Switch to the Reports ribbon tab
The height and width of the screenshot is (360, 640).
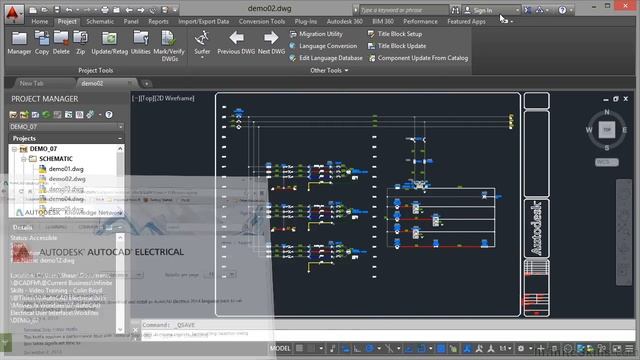pyautogui.click(x=158, y=21)
